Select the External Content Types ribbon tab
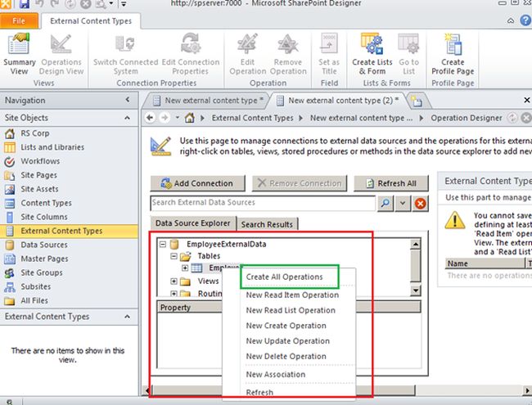 (x=91, y=21)
